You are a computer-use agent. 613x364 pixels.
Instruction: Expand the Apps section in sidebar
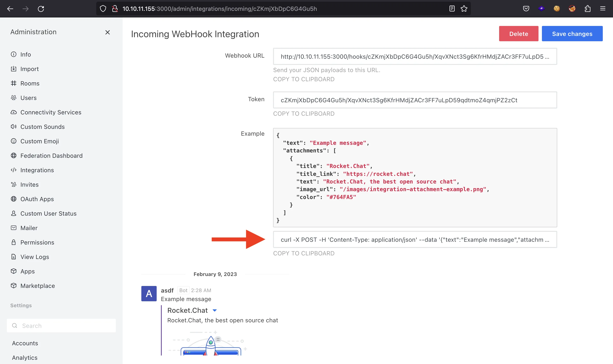[27, 271]
